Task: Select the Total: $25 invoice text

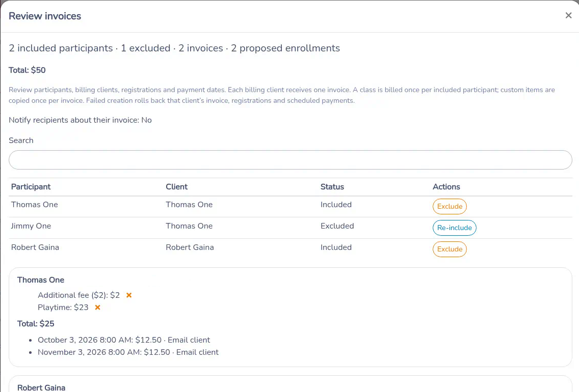Action: [36, 324]
